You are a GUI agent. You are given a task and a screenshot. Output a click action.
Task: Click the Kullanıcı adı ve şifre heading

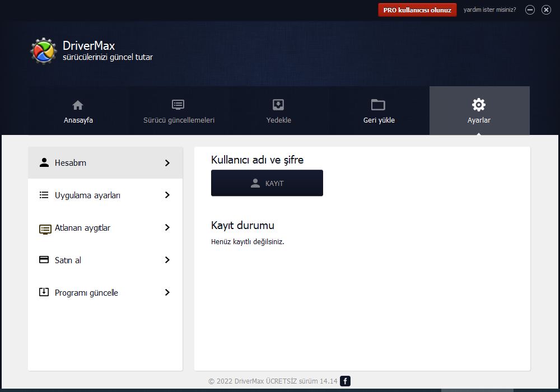click(x=257, y=160)
